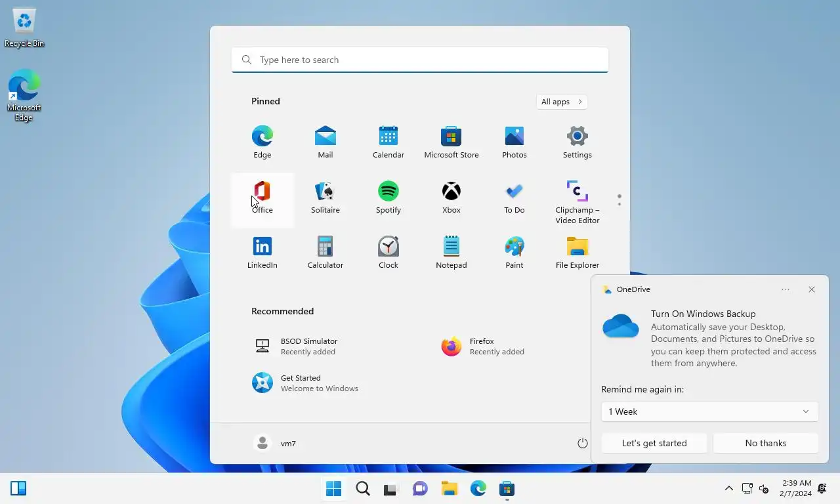Open Microsoft Store on the taskbar
Screen dimensions: 840x504
[x=507, y=489]
